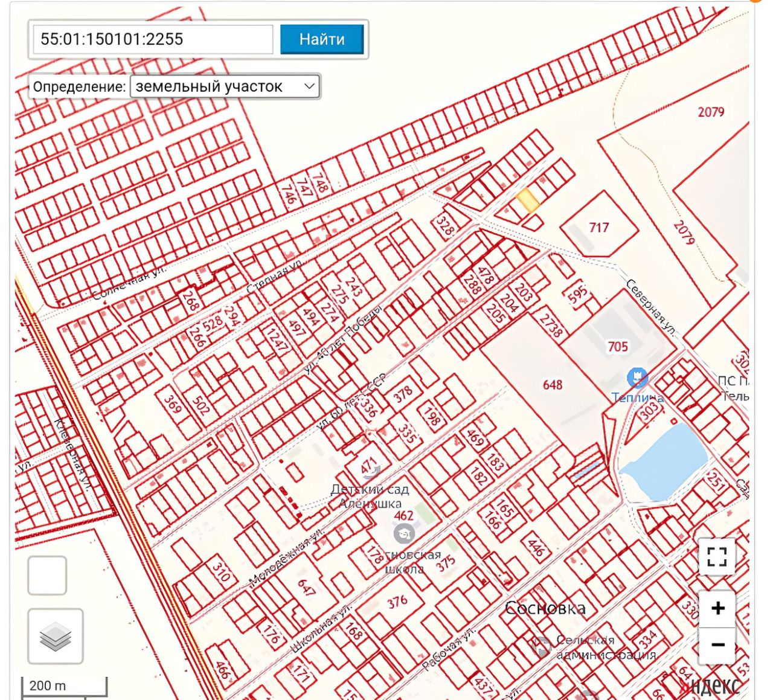Viewport: 773px width, 700px height.
Task: Click the Степная ул. street label
Action: [x=275, y=277]
